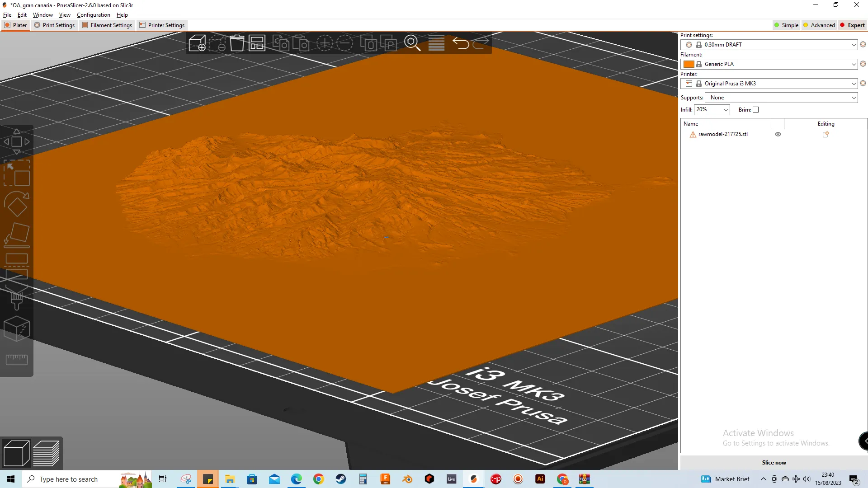Viewport: 868px width, 488px height.
Task: Click the Add object toolbar icon
Action: (x=197, y=43)
